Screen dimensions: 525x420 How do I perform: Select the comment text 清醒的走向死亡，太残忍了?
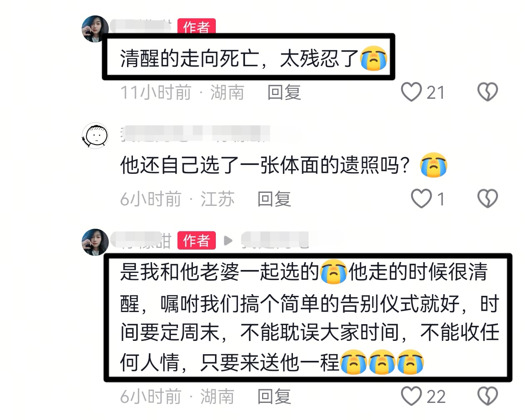pos(239,58)
